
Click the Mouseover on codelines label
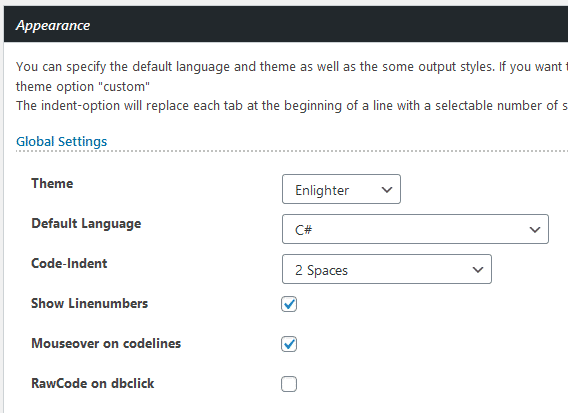point(106,343)
